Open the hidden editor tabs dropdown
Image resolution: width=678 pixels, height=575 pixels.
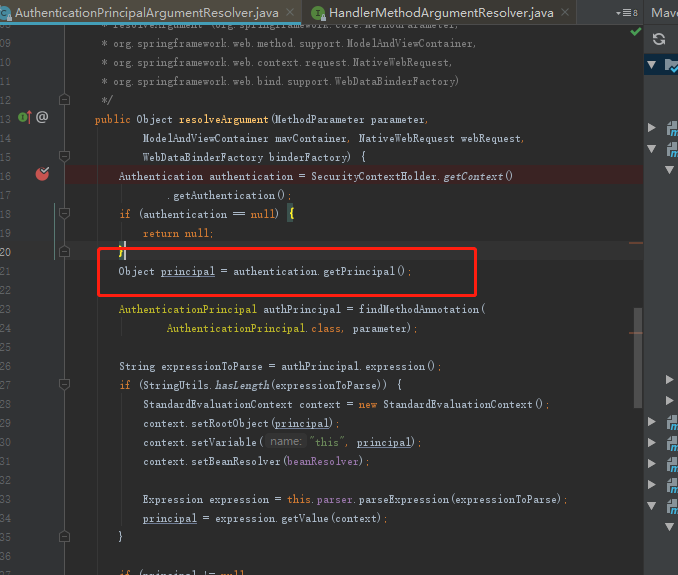pyautogui.click(x=627, y=13)
